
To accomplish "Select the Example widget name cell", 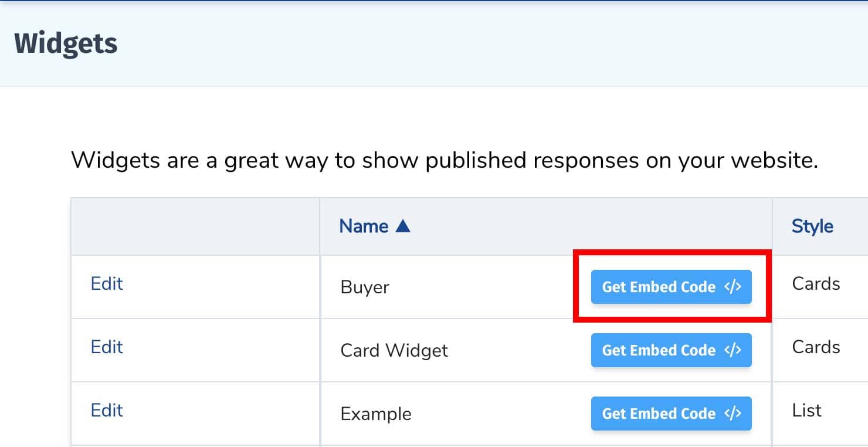I will click(375, 414).
